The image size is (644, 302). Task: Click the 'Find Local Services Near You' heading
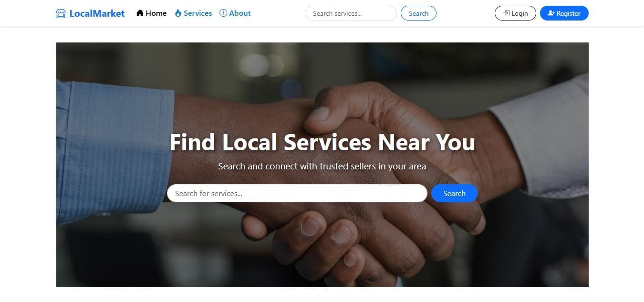[322, 142]
